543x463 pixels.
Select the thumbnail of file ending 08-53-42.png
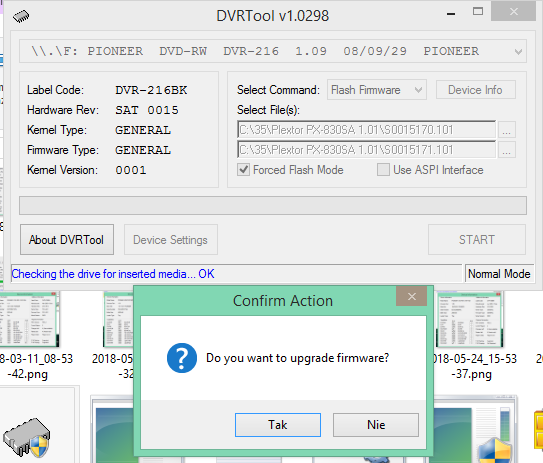29,319
